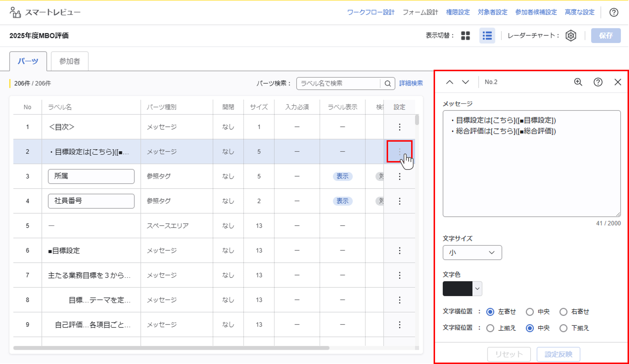Click the リセット button
629x364 pixels.
pos(509,354)
